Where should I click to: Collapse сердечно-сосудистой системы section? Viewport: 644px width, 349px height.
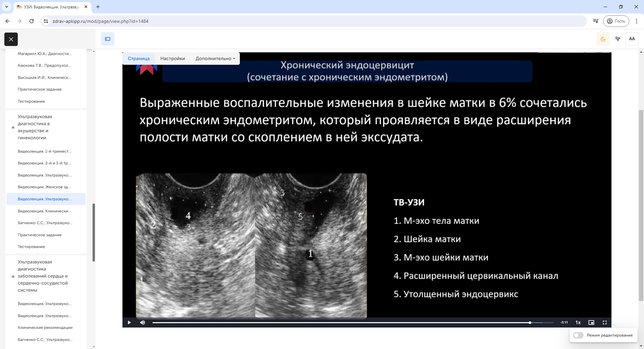pos(13,276)
